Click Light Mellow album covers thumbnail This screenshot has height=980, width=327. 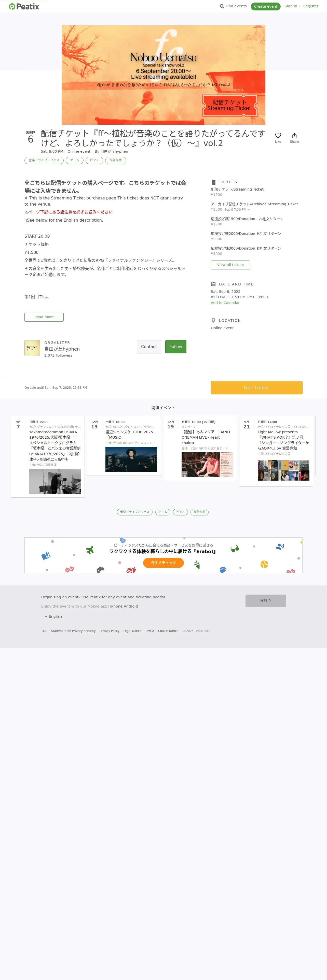point(284,471)
